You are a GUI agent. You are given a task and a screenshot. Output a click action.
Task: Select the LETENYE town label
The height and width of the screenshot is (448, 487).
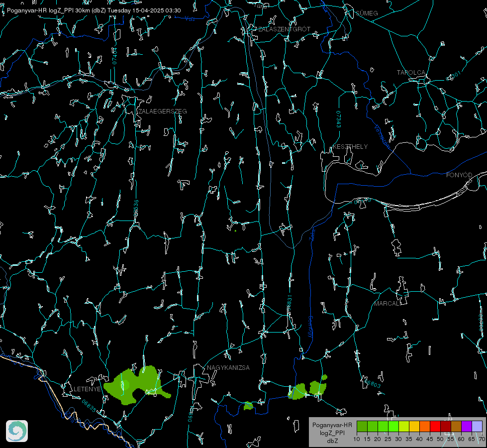(87, 389)
